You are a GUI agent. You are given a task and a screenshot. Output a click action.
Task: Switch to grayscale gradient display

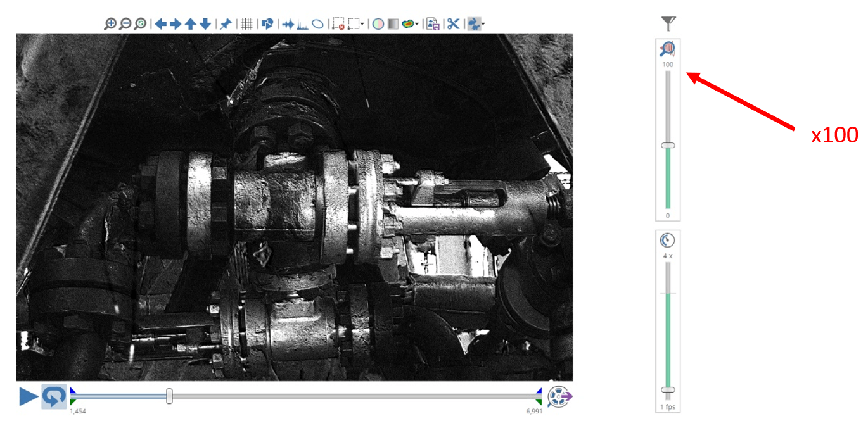pyautogui.click(x=393, y=24)
